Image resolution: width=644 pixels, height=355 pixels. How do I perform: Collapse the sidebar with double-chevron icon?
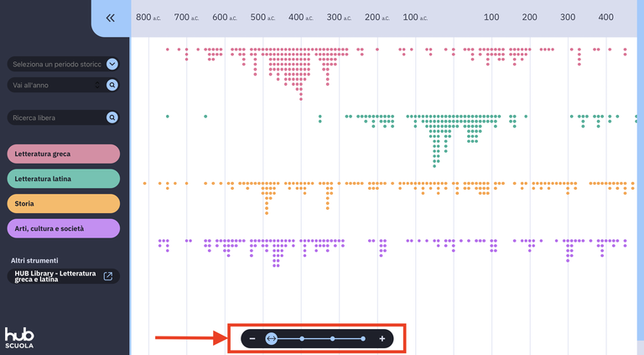110,18
